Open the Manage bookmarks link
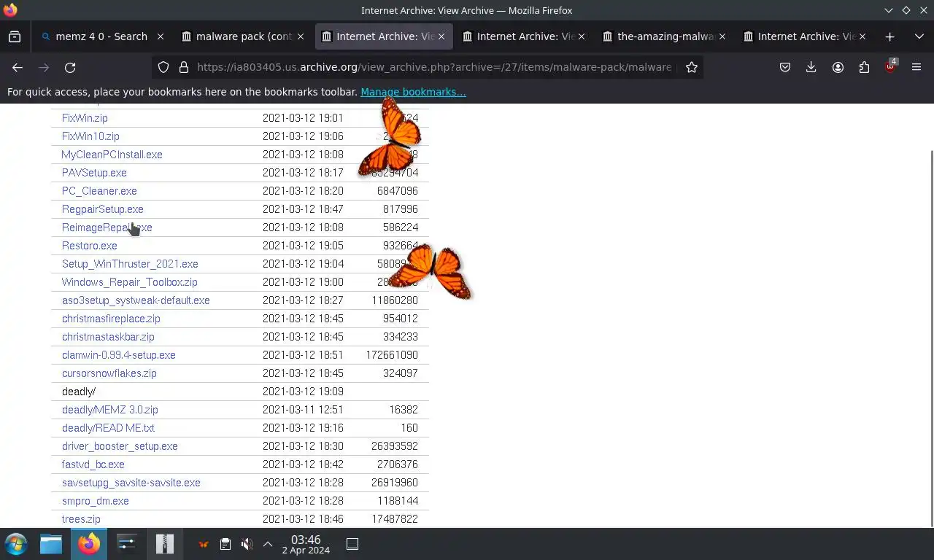 tap(413, 92)
